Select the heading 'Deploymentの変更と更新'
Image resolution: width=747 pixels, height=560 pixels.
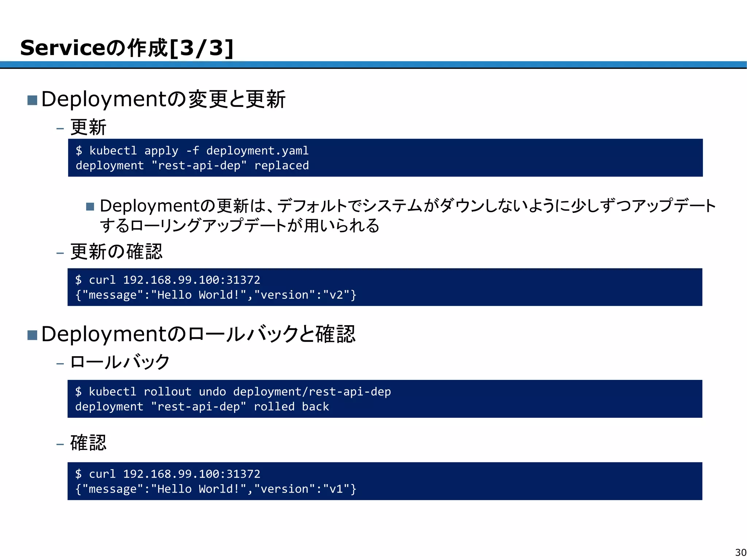[163, 99]
